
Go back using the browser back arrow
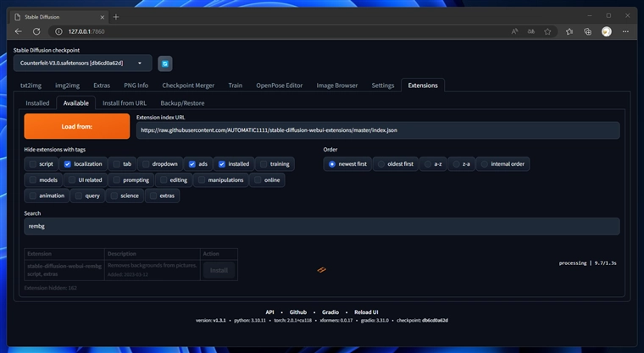18,31
